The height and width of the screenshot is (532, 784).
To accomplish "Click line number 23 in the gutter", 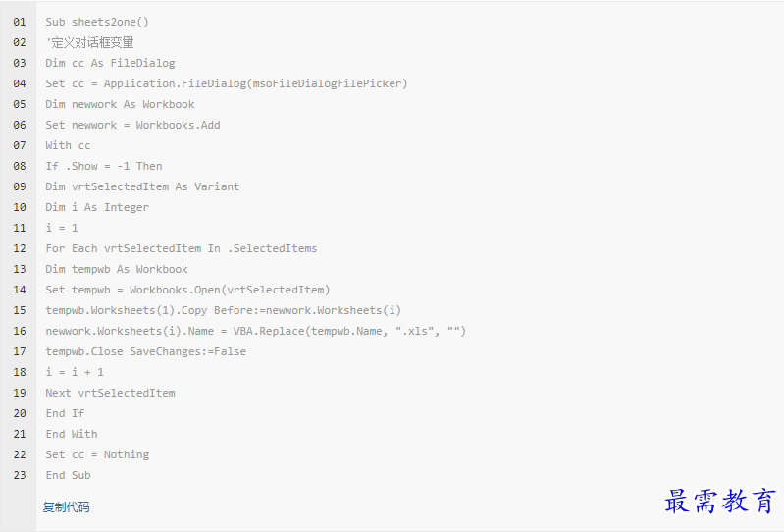I will point(20,475).
